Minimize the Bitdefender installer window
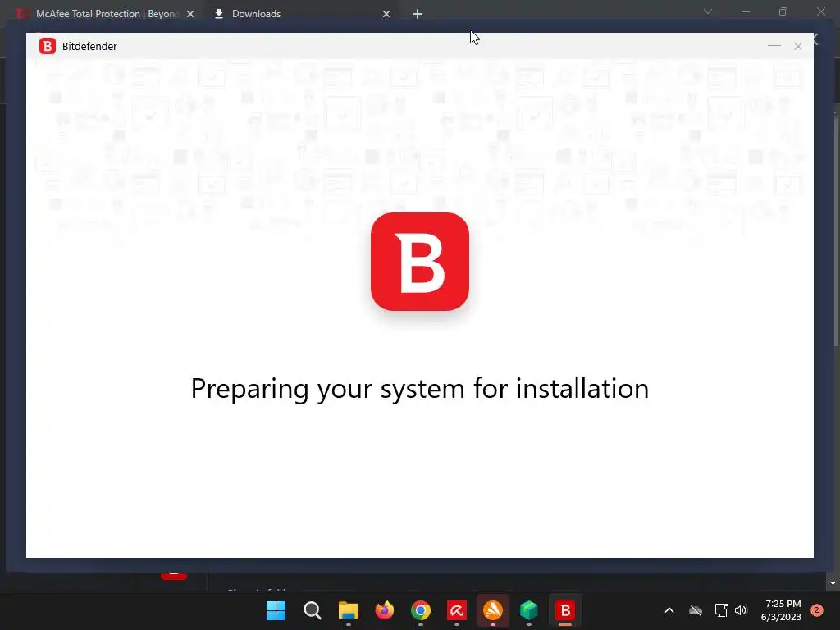The height and width of the screenshot is (630, 840). pyautogui.click(x=774, y=46)
